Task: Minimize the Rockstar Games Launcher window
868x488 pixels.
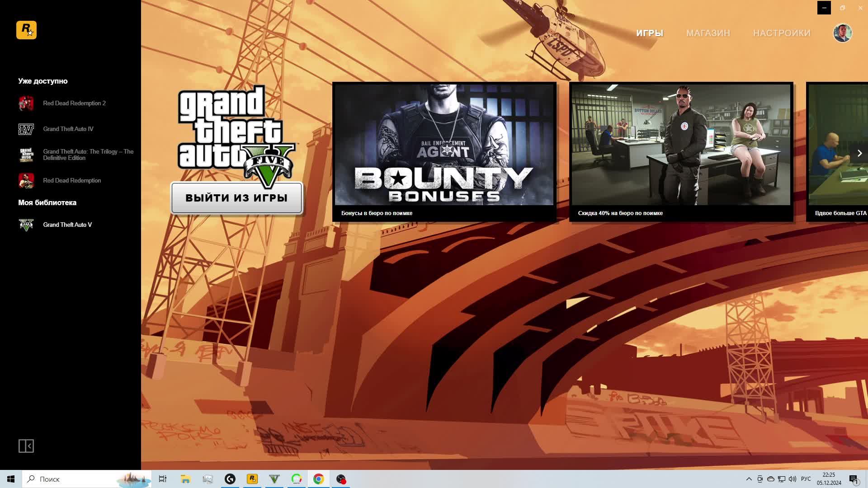Action: tap(824, 8)
